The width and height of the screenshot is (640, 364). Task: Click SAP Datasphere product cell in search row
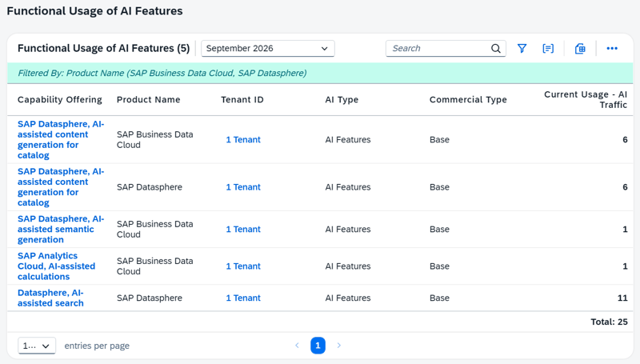(x=150, y=298)
